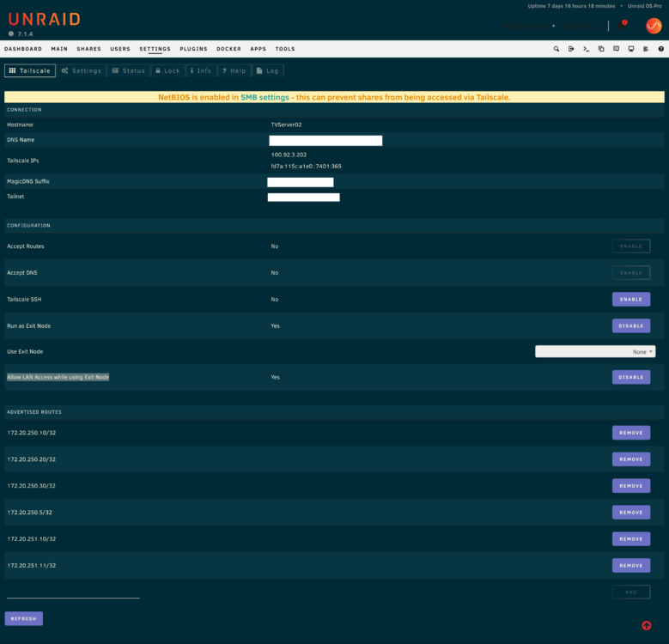
Task: Click the help question mark icon
Action: coord(661,49)
